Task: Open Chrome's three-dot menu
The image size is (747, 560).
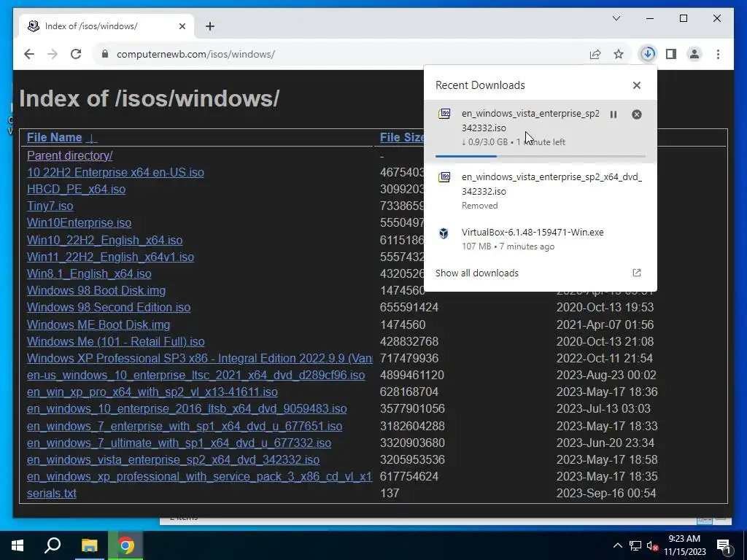Action: click(x=718, y=54)
